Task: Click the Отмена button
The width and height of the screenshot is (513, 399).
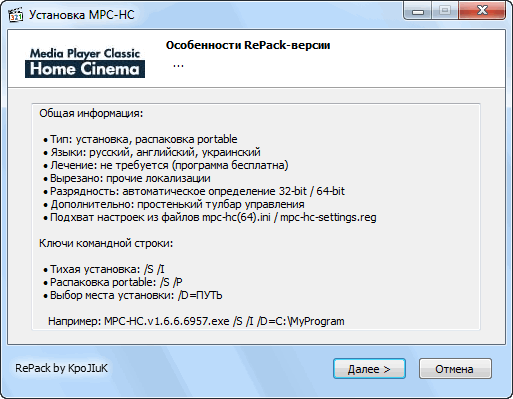Action: tap(455, 369)
